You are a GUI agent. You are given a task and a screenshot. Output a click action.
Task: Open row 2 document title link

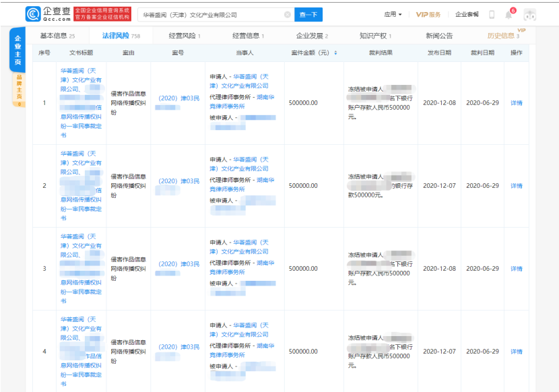click(x=81, y=186)
